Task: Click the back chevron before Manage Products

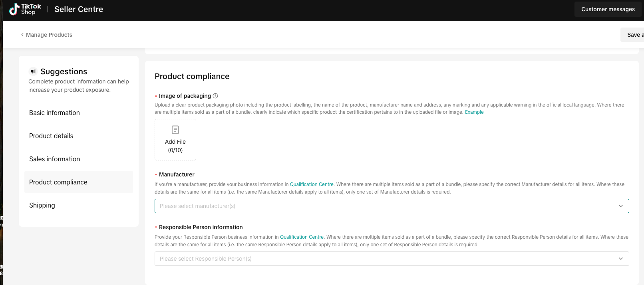Action: (x=22, y=35)
